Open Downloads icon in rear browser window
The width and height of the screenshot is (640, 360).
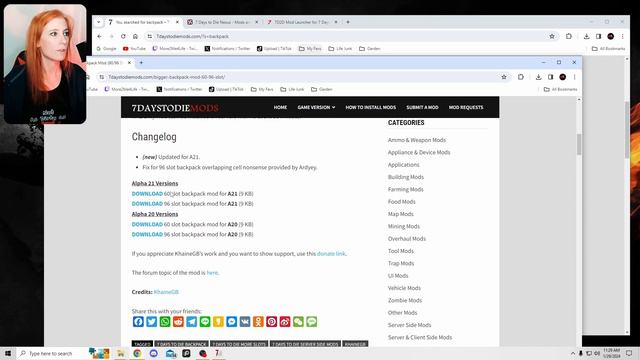pyautogui.click(x=587, y=36)
